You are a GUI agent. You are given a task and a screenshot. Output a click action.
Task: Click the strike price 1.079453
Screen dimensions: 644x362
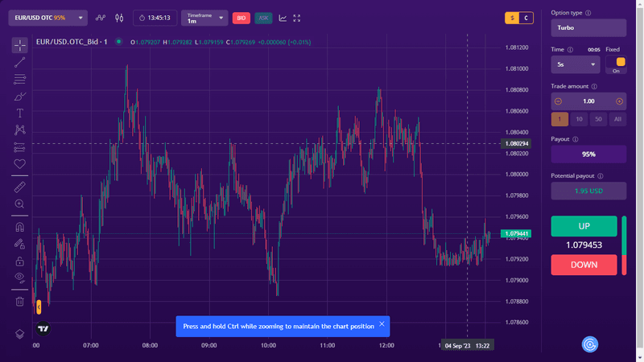[584, 245]
